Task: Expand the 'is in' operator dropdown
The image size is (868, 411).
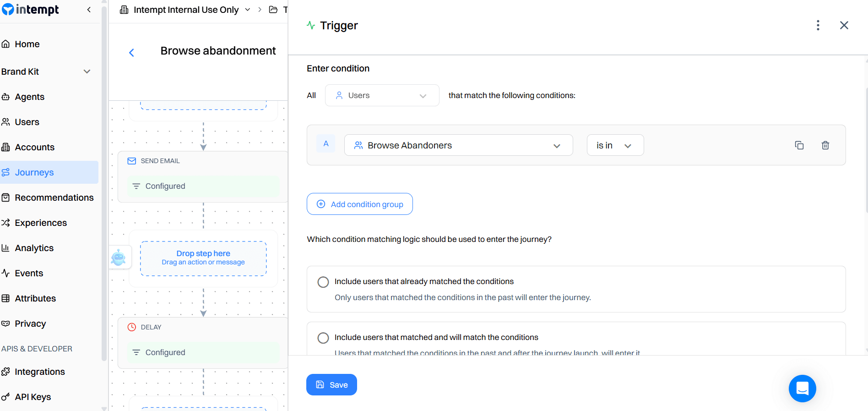Action: (x=615, y=145)
